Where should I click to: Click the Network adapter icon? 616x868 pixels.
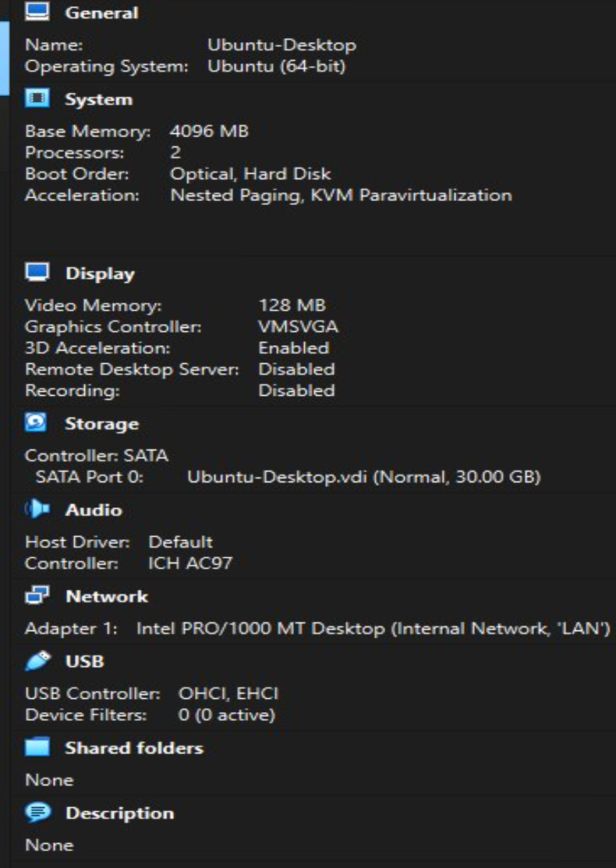37,597
